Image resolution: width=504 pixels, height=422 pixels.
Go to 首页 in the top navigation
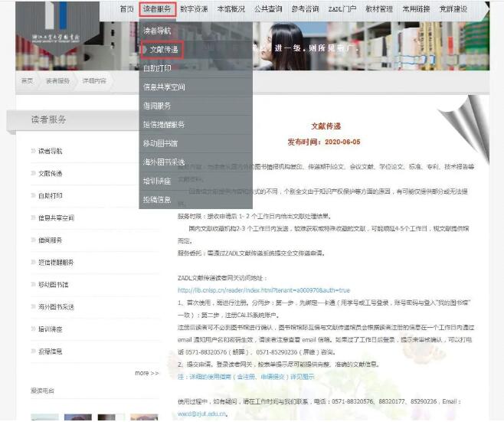point(126,9)
